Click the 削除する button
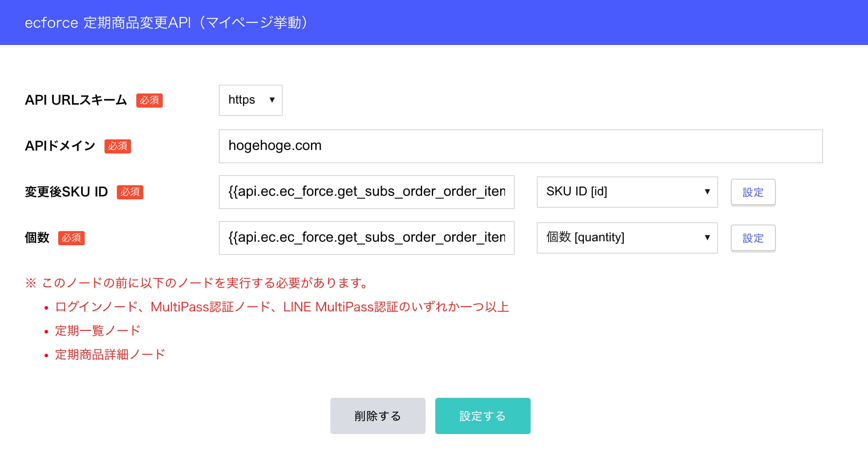The height and width of the screenshot is (464, 868). [378, 416]
